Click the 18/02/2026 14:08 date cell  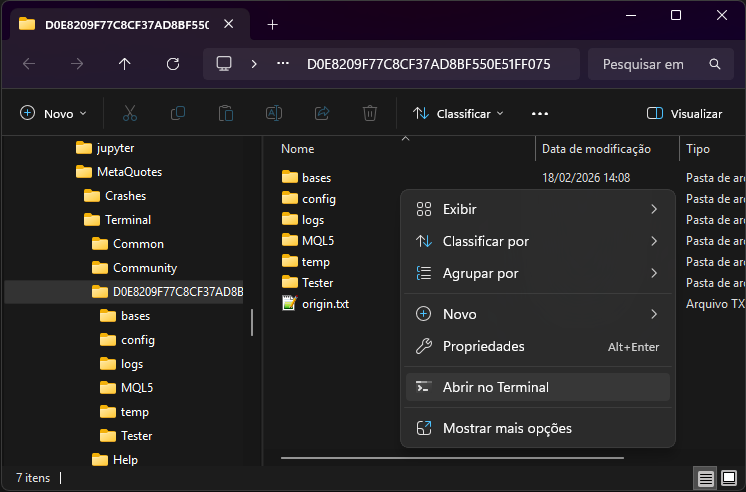586,177
